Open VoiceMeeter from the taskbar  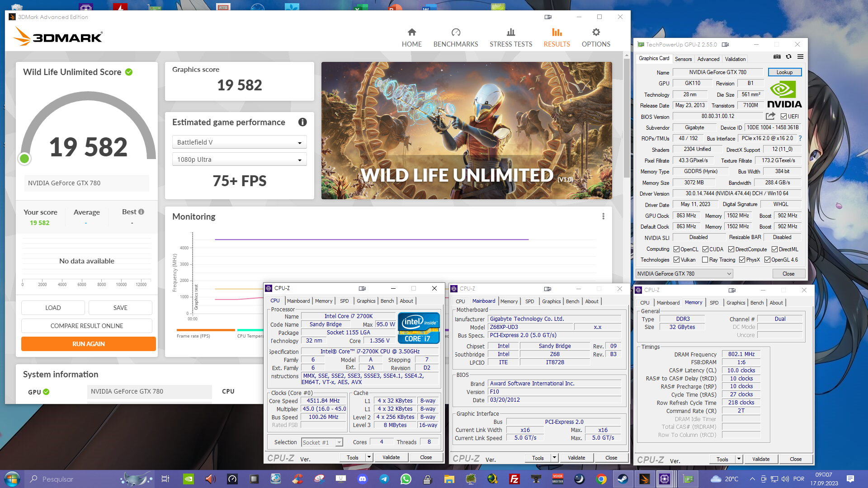(557, 479)
